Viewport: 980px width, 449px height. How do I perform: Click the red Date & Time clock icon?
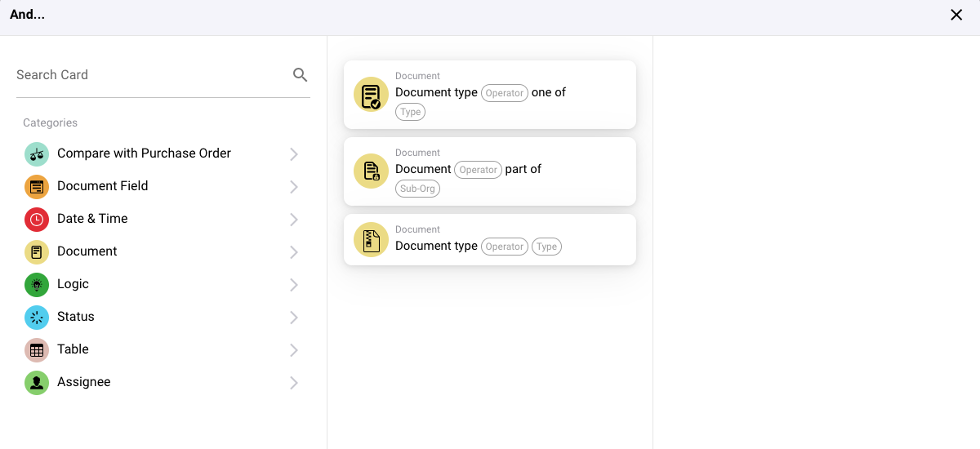click(x=37, y=220)
